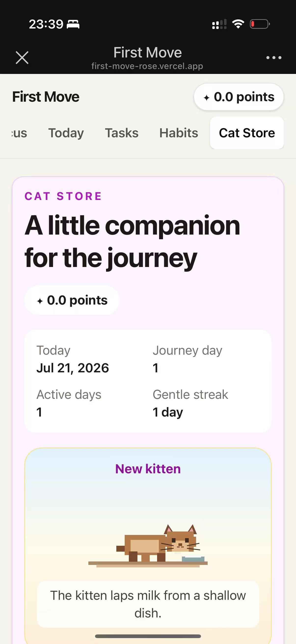This screenshot has height=644, width=296.
Task: Open the Tasks tab
Action: point(122,133)
